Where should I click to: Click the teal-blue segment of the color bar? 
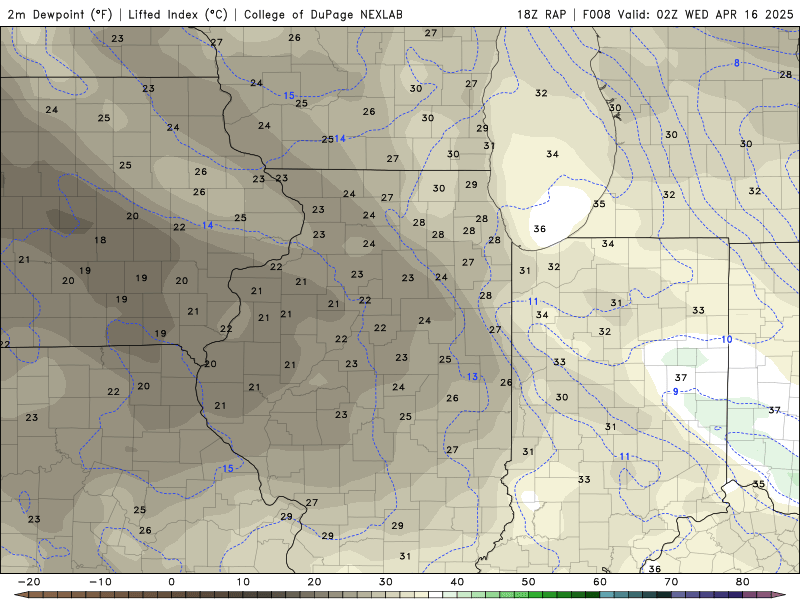(635, 595)
